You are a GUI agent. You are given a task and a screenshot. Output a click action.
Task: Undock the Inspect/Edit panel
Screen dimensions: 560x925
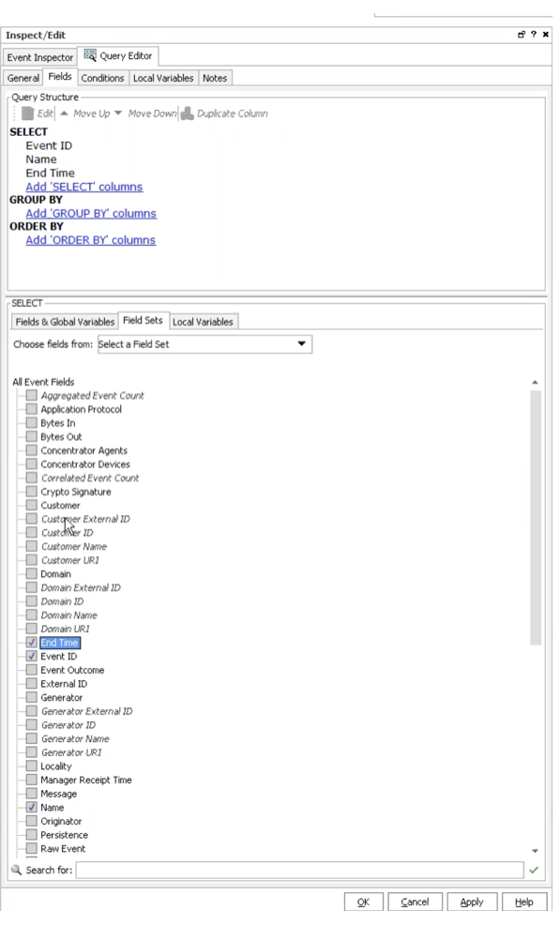tap(521, 35)
